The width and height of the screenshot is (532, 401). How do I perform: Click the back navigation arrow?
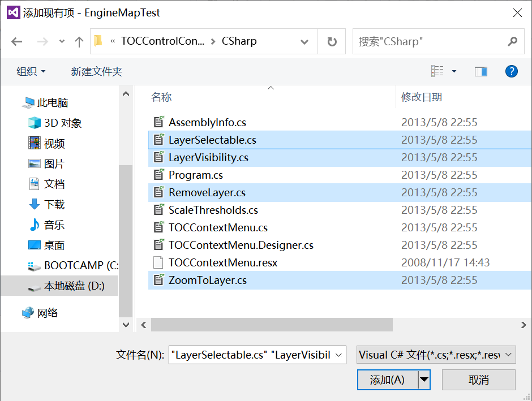(x=17, y=41)
